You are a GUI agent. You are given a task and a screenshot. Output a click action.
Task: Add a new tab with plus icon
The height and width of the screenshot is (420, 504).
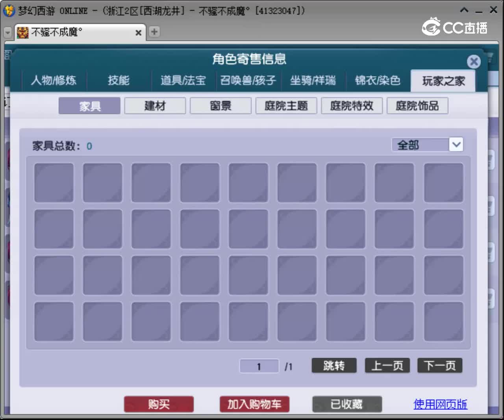pos(154,32)
